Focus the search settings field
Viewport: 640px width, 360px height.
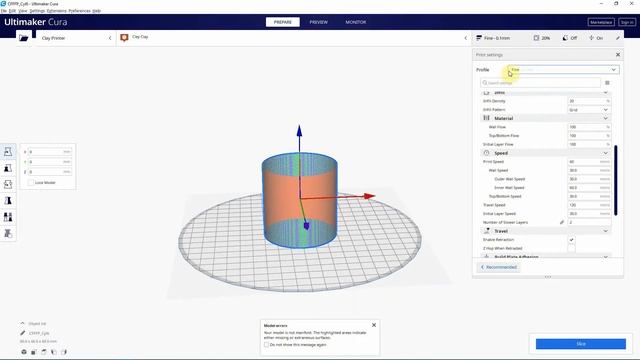(540, 83)
